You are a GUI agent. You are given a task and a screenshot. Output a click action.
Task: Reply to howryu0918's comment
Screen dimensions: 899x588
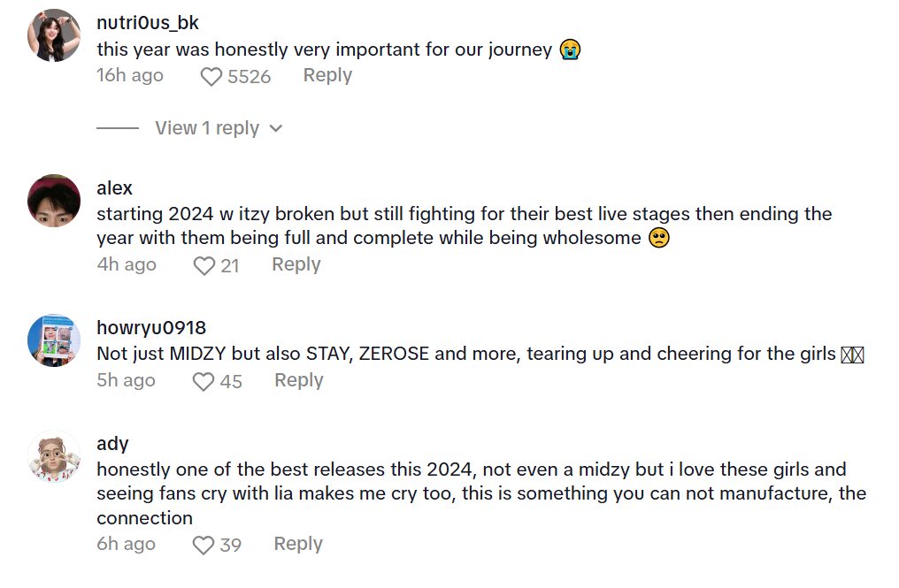tap(298, 380)
